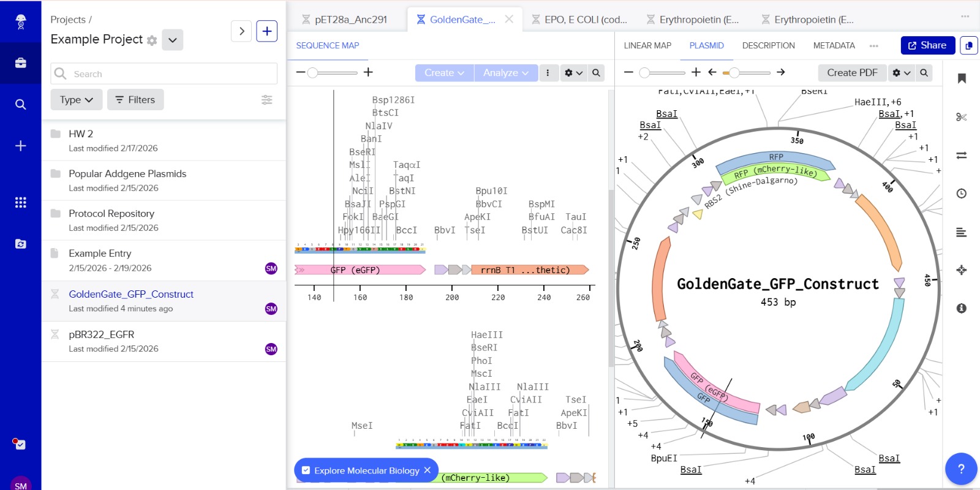Expand the Create dropdown
This screenshot has width=980, height=490.
[444, 73]
